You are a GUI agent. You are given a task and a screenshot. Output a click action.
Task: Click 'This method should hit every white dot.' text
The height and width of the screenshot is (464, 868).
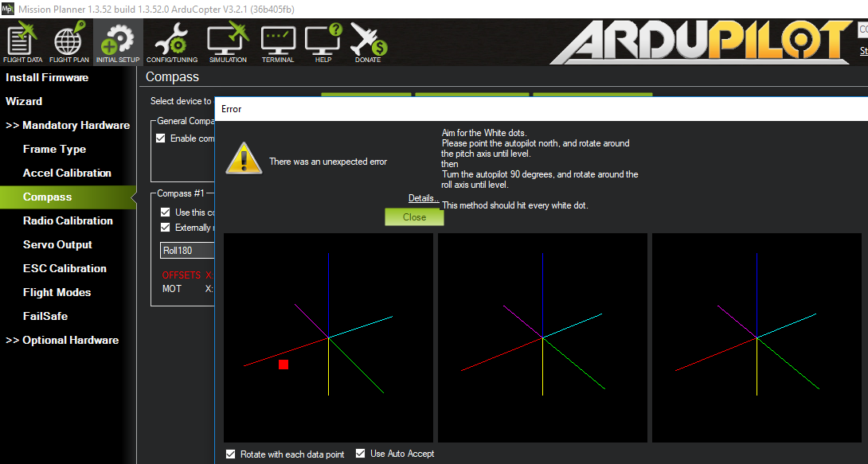coord(514,205)
